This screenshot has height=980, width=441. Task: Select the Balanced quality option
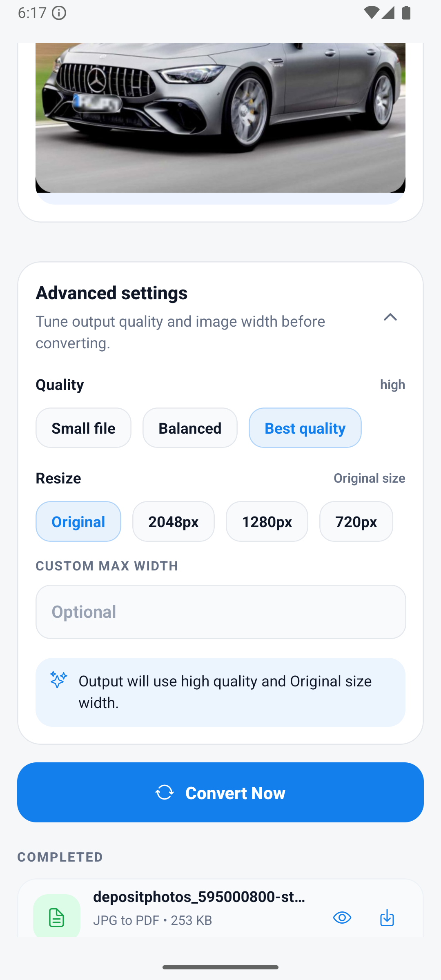point(189,428)
